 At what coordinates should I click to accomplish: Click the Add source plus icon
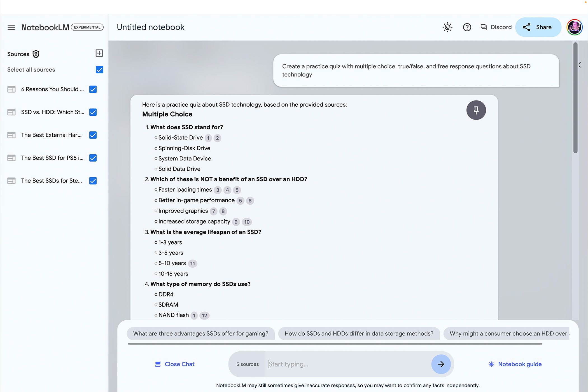coord(99,53)
